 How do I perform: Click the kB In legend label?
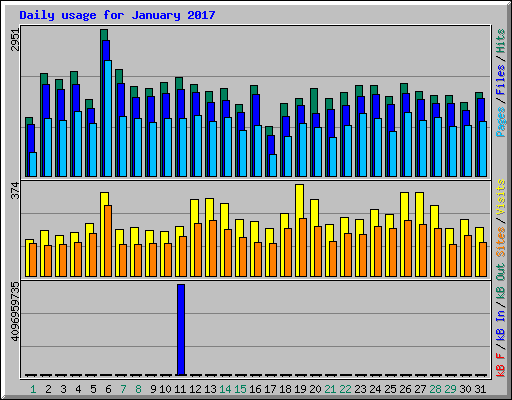[x=500, y=325]
